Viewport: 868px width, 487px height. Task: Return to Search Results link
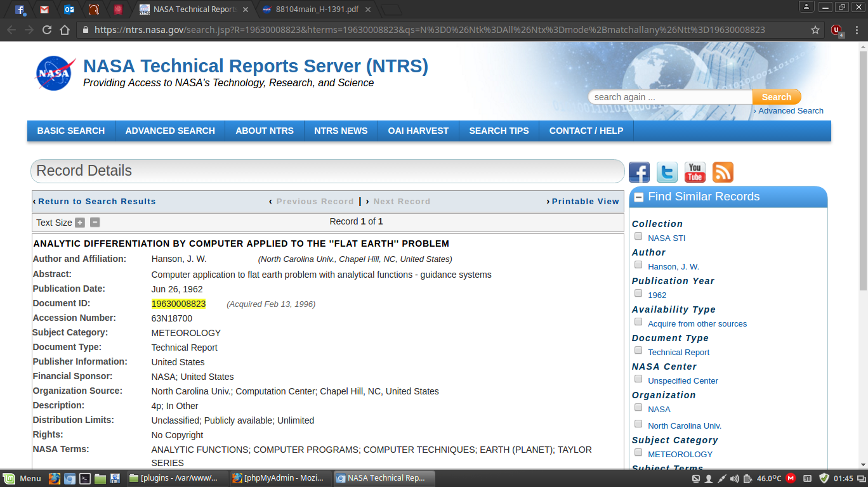coord(96,202)
